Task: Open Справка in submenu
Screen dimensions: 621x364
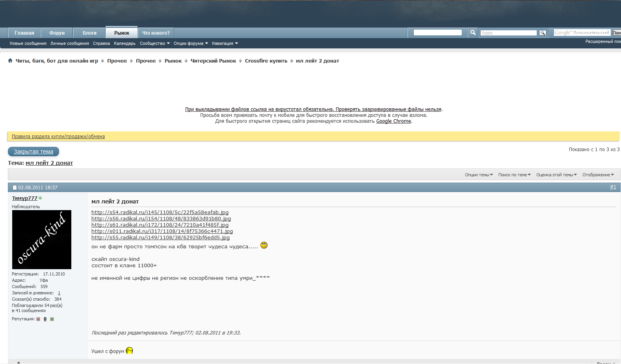Action: click(x=101, y=43)
